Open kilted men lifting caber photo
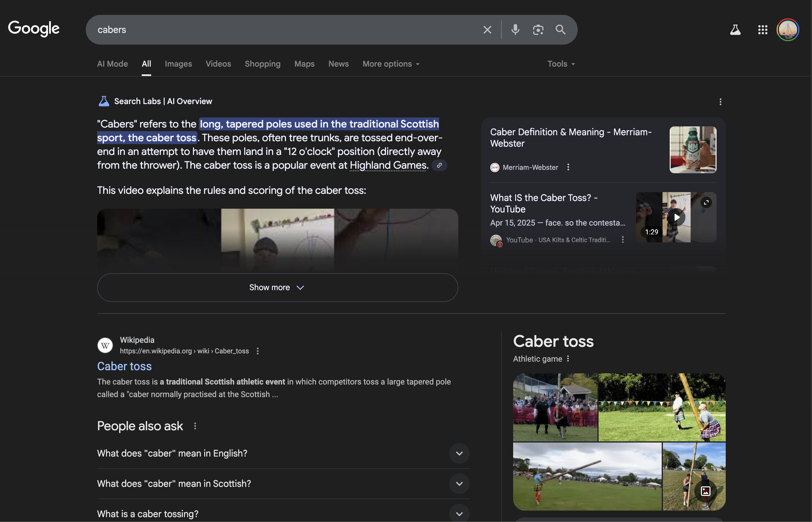Image resolution: width=812 pixels, height=522 pixels. tap(662, 407)
